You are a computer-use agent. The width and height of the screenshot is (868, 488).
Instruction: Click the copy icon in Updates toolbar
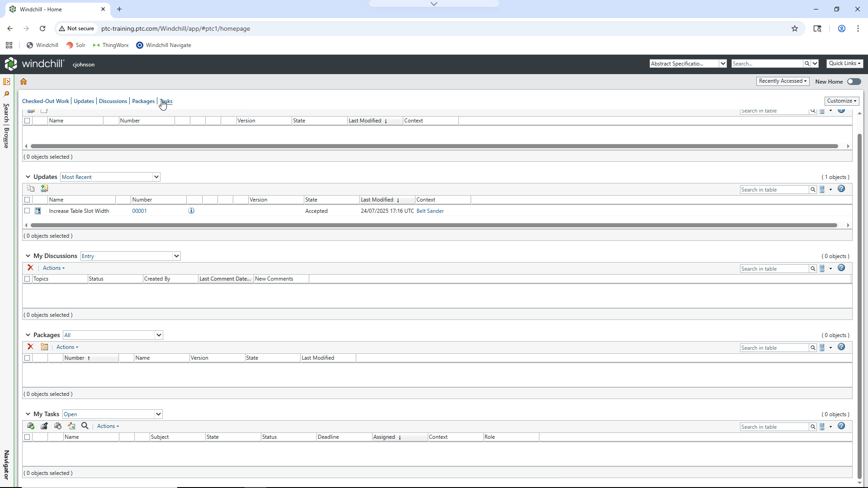[31, 188]
